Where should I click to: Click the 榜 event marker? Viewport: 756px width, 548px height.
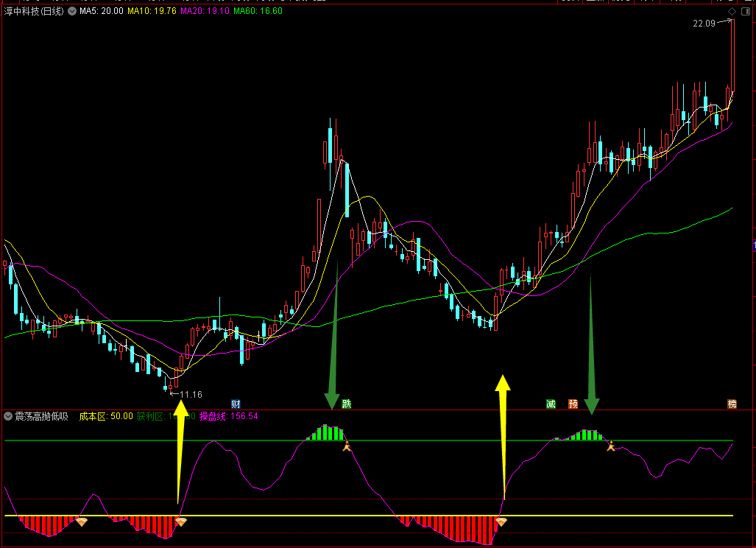(x=732, y=404)
